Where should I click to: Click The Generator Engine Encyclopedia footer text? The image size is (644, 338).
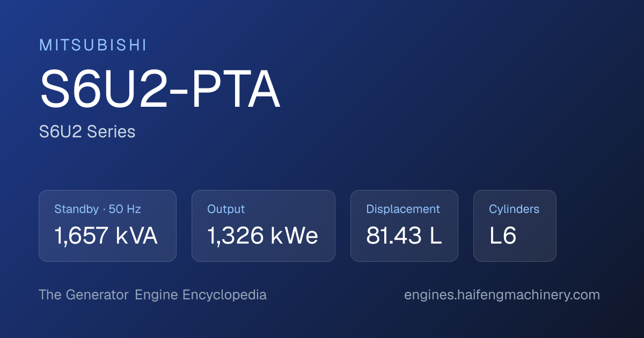point(152,295)
